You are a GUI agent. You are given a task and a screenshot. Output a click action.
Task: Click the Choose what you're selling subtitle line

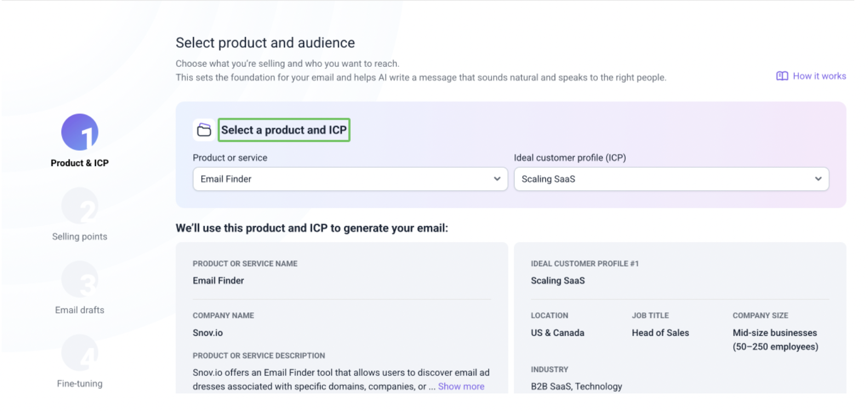tap(288, 64)
